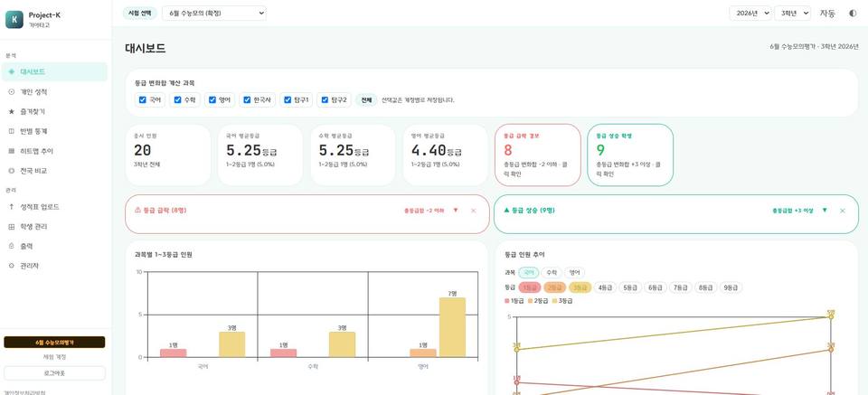
Task: Click the warning icon on 등급 급락
Action: click(x=137, y=211)
